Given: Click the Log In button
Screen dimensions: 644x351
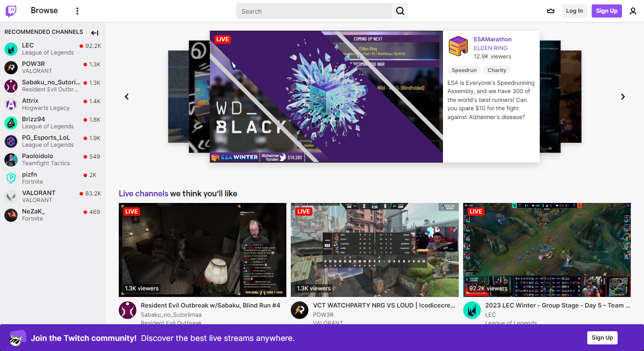Looking at the screenshot, I should point(574,11).
